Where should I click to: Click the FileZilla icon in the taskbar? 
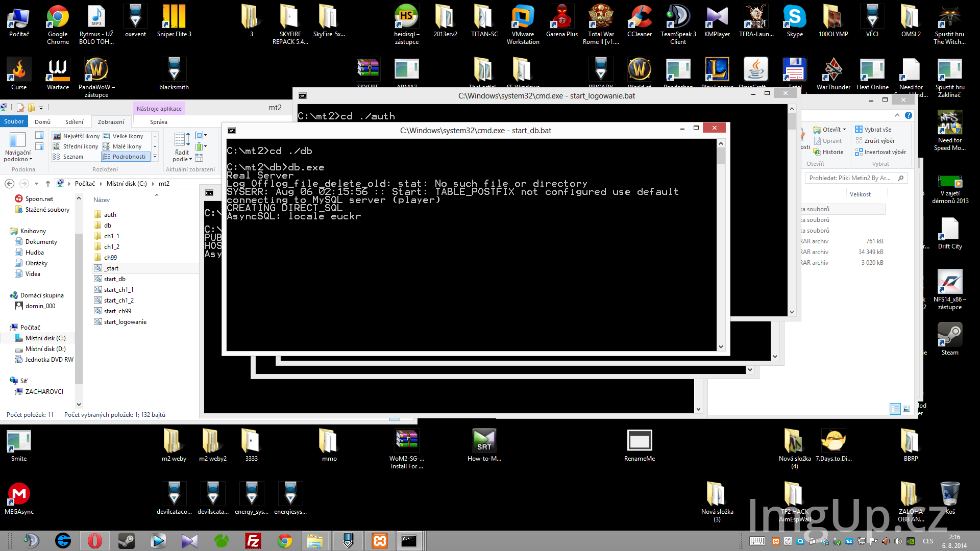point(253,541)
